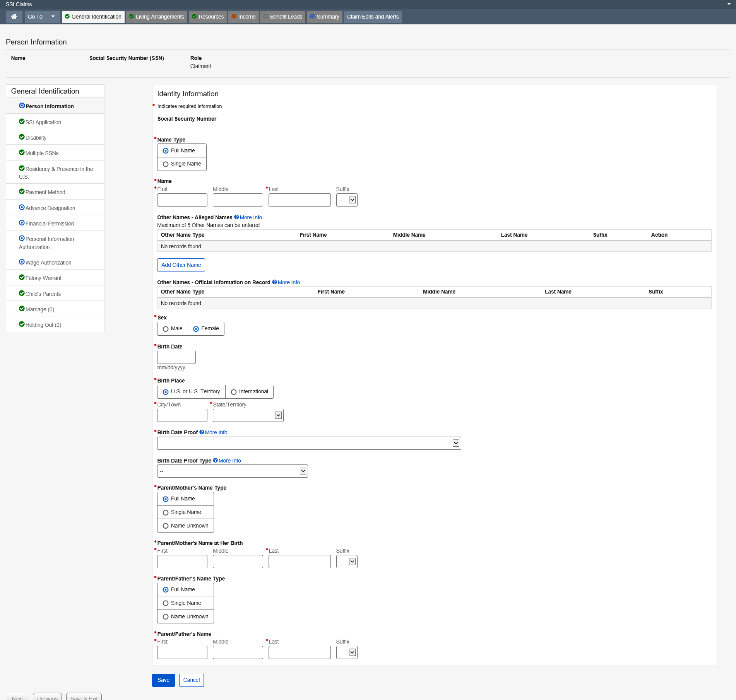The height and width of the screenshot is (700, 736).
Task: Open Claim Edits and Alerts tab
Action: (x=373, y=17)
